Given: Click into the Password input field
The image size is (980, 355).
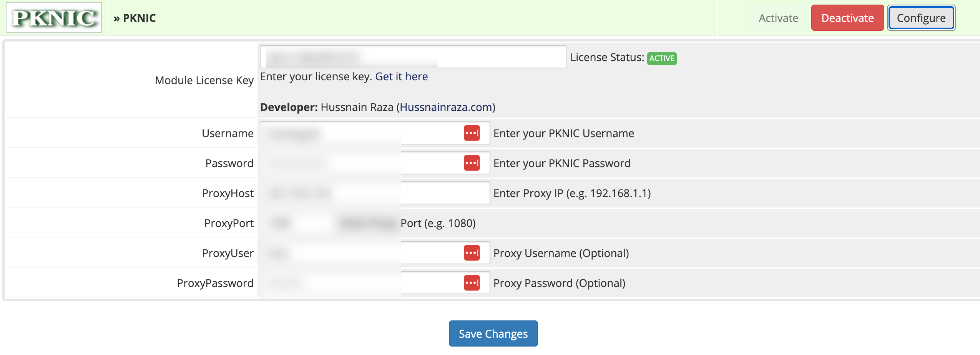Looking at the screenshot, I should [361, 163].
